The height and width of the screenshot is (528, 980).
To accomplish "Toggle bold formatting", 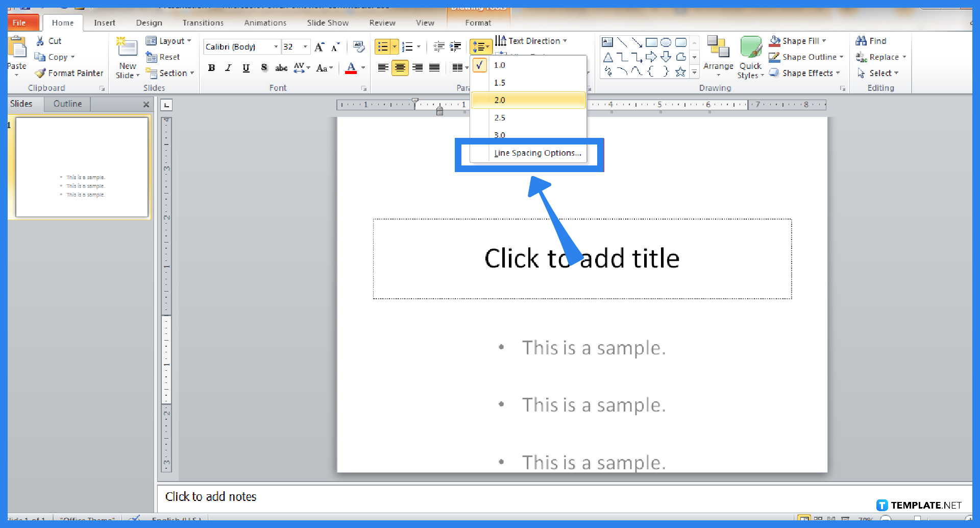I will point(211,67).
